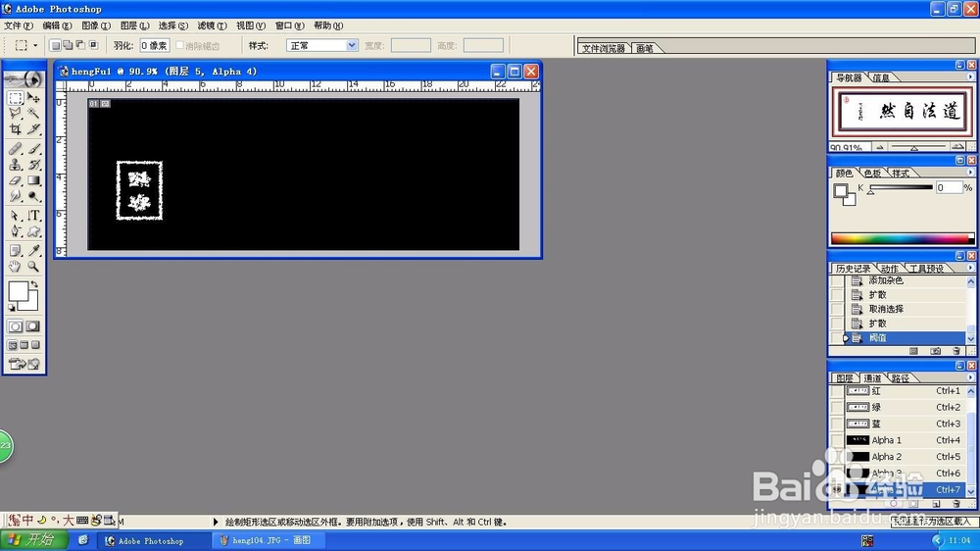
Task: Swap foreground and background colors arrow
Action: coord(34,284)
